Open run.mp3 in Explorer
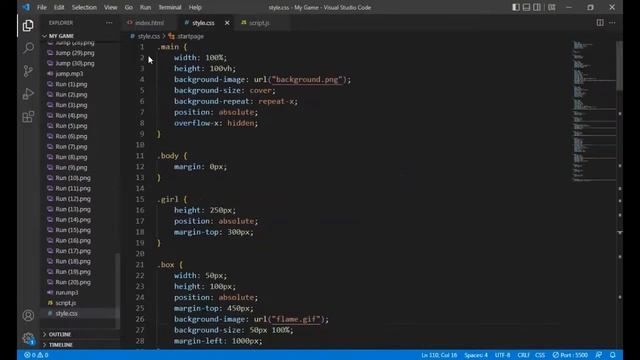Screen dimensions: 640x360 click(67, 292)
